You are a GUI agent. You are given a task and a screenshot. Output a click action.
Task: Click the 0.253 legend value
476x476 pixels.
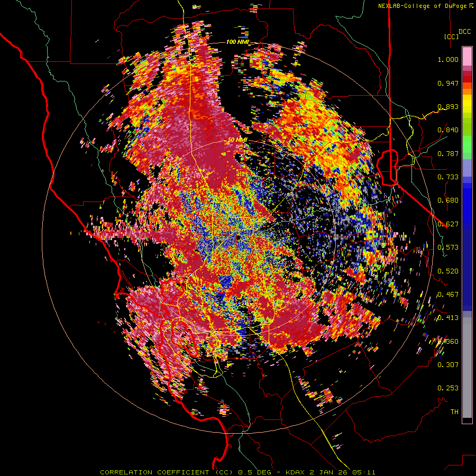click(x=448, y=388)
